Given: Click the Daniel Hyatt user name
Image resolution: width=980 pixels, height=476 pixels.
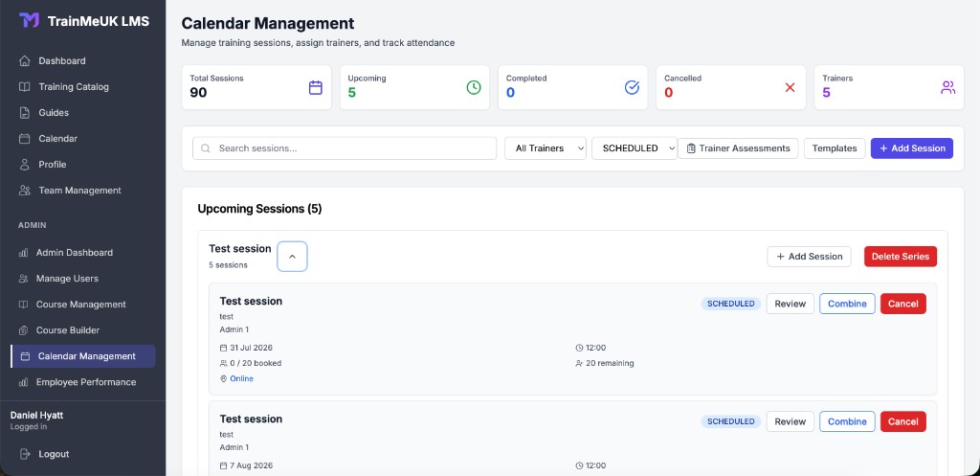Looking at the screenshot, I should (x=37, y=416).
